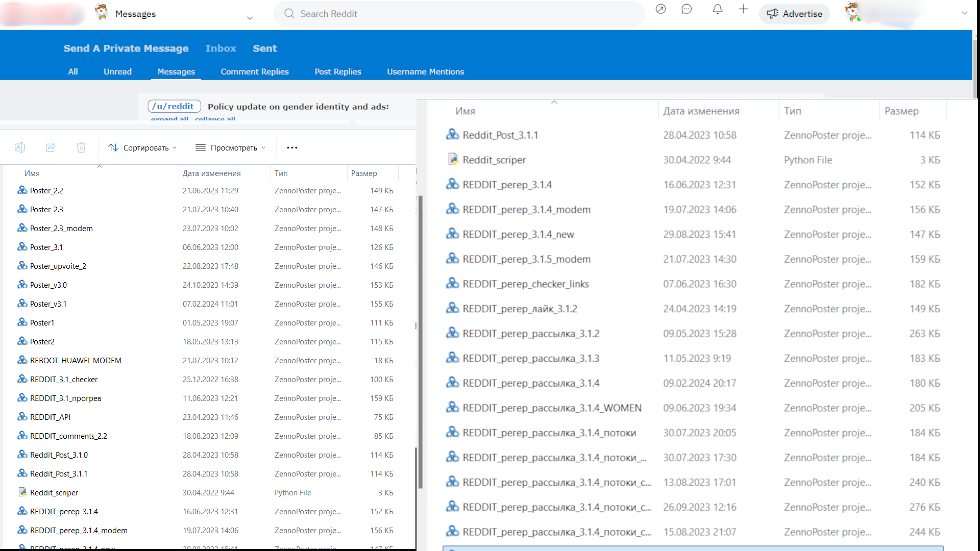
Task: Open the Unread tab
Action: (x=117, y=71)
